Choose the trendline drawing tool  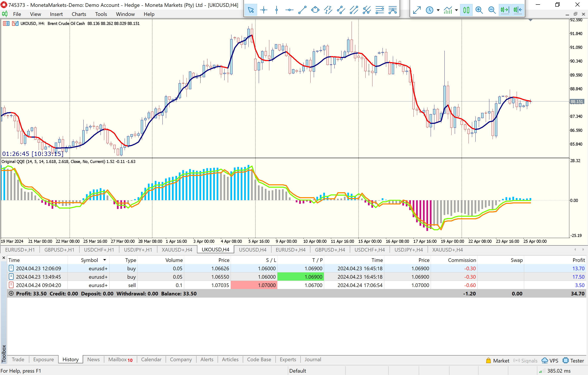pyautogui.click(x=302, y=10)
